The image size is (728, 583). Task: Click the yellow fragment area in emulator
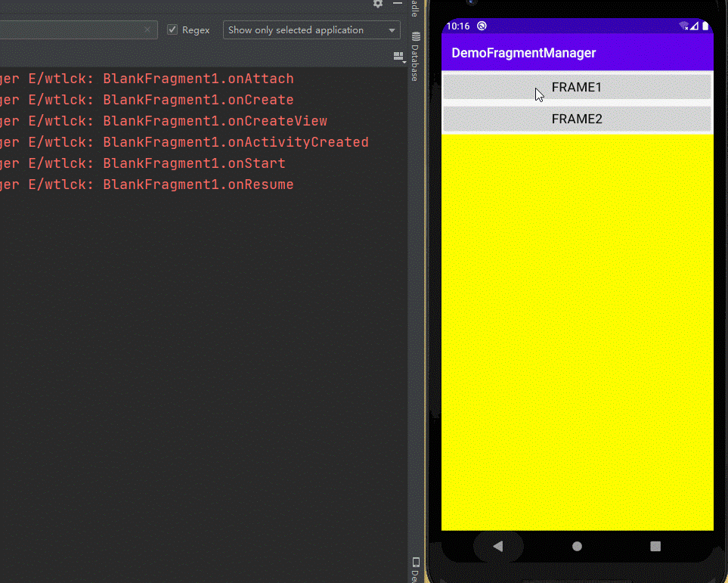(577, 332)
